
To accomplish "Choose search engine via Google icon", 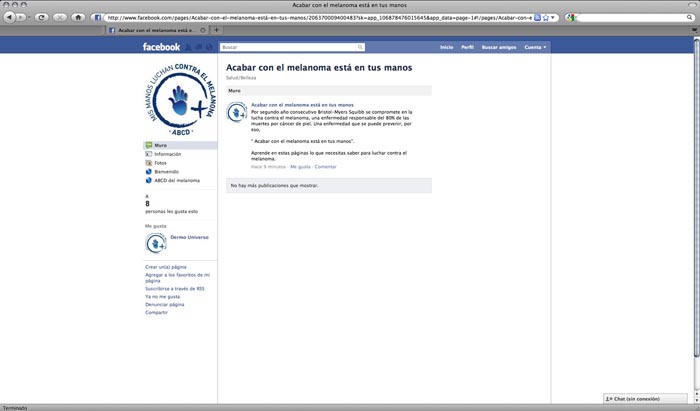I will (570, 18).
